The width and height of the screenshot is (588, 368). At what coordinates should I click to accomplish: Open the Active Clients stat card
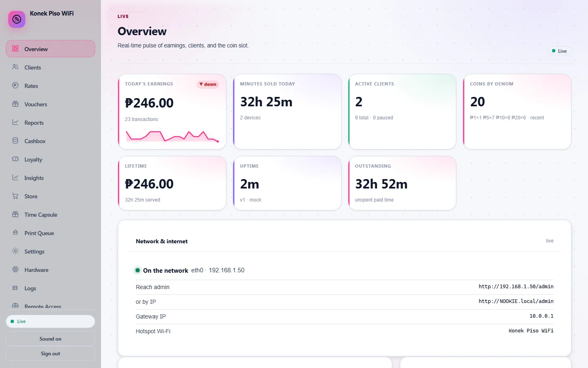(x=402, y=112)
